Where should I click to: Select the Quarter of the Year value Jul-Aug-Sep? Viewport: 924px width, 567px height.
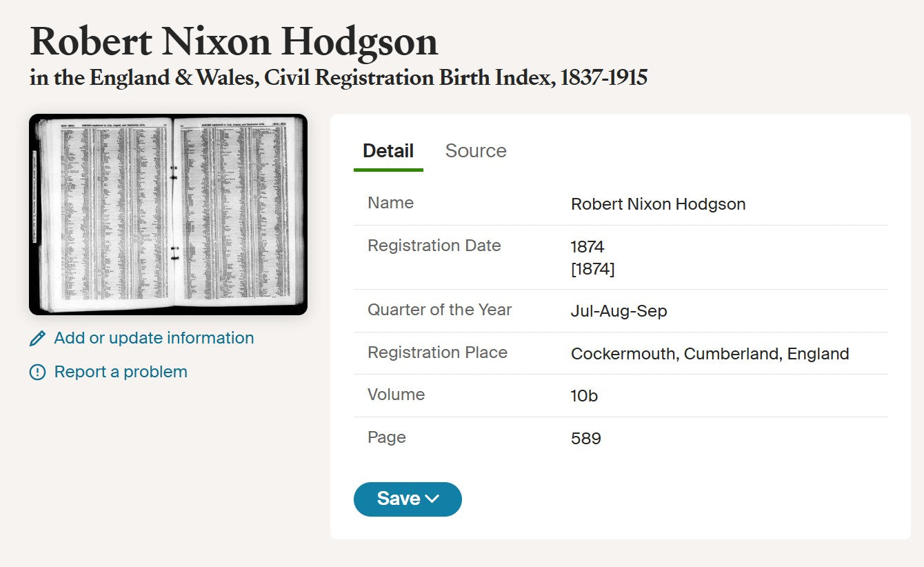pyautogui.click(x=619, y=311)
